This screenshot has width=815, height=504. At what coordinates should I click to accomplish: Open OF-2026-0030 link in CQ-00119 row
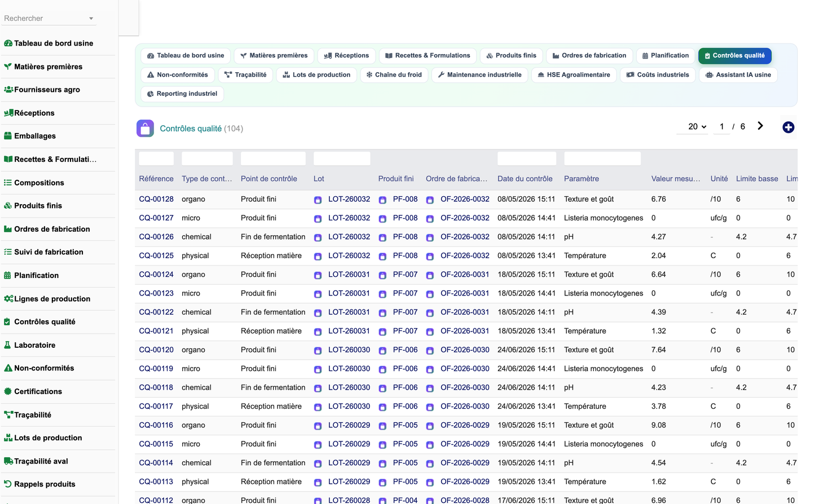pos(465,369)
